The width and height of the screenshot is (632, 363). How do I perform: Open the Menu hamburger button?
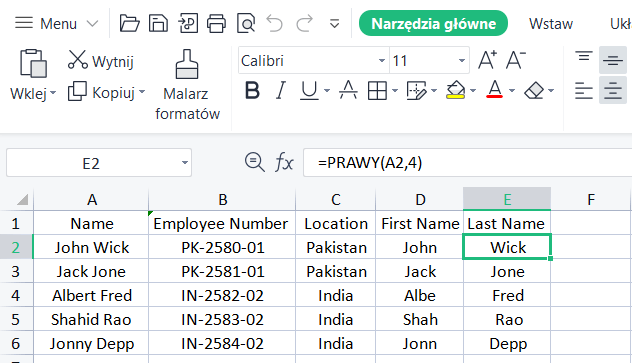(x=24, y=23)
